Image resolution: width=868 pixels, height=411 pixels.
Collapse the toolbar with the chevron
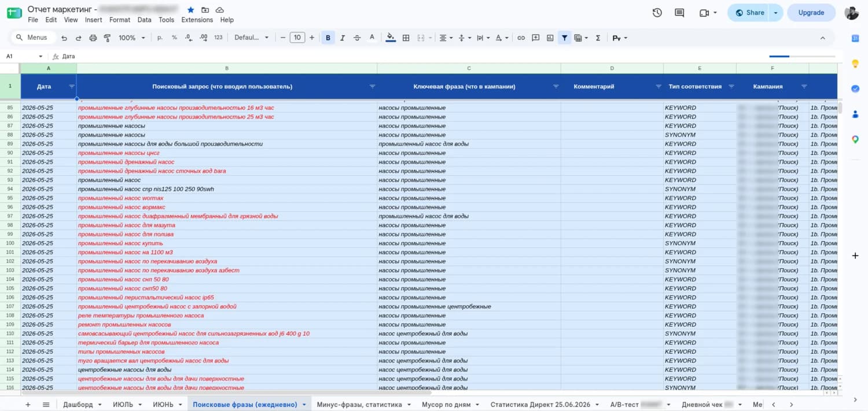click(822, 38)
